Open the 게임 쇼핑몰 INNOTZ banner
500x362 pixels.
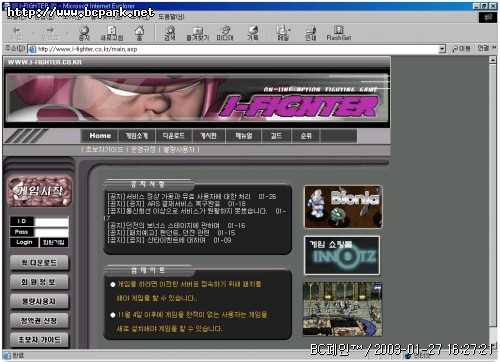(x=342, y=255)
